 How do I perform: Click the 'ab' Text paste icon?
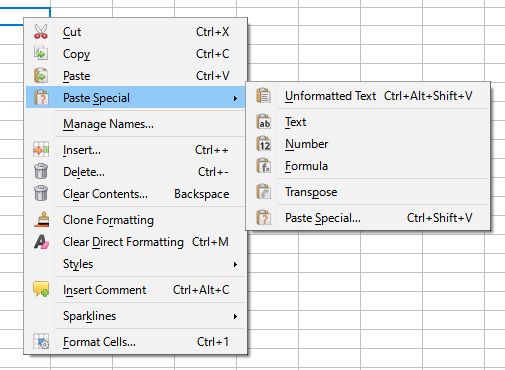[x=263, y=122]
